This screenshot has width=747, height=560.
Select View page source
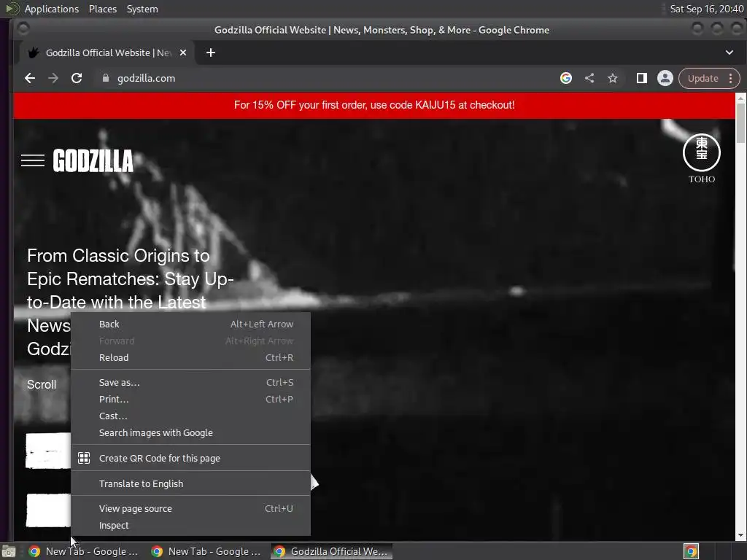pos(190,508)
